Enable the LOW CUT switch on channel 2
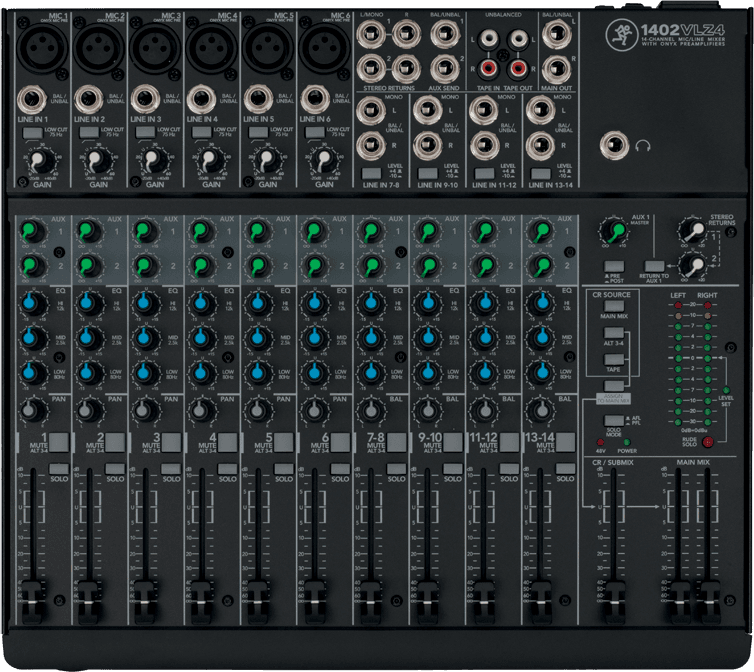Viewport: 754px width, 672px height. 88,131
